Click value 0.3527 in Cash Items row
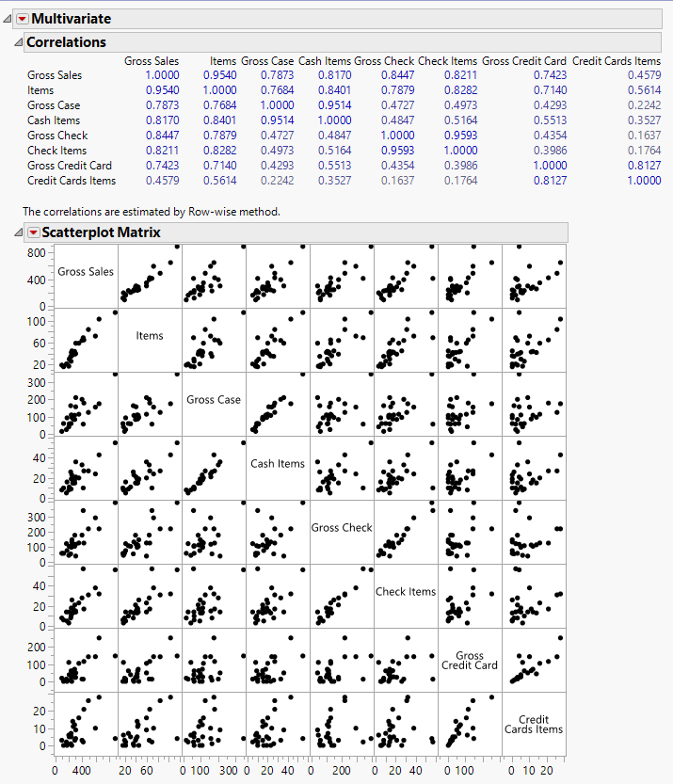The height and width of the screenshot is (784, 673). pos(644,120)
